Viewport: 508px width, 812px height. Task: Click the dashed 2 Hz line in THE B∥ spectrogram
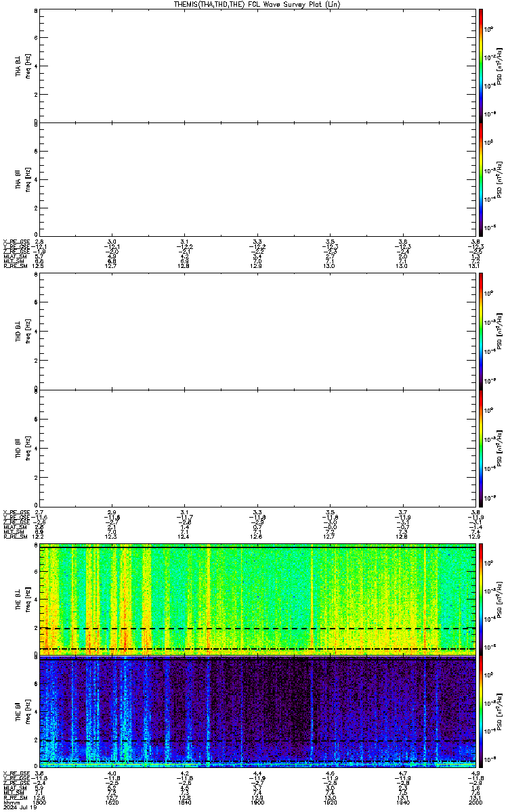pos(257,742)
